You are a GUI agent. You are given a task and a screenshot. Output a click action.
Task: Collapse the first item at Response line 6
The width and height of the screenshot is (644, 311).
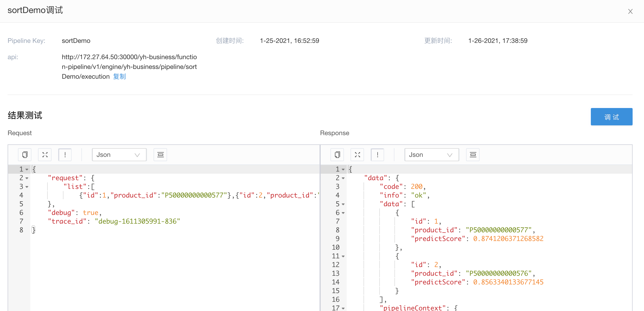pyautogui.click(x=343, y=213)
